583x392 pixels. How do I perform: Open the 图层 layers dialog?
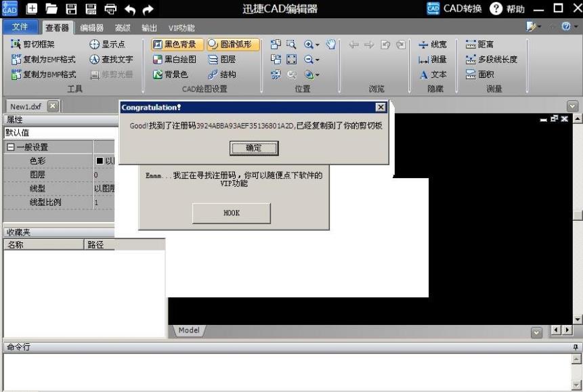pos(222,59)
